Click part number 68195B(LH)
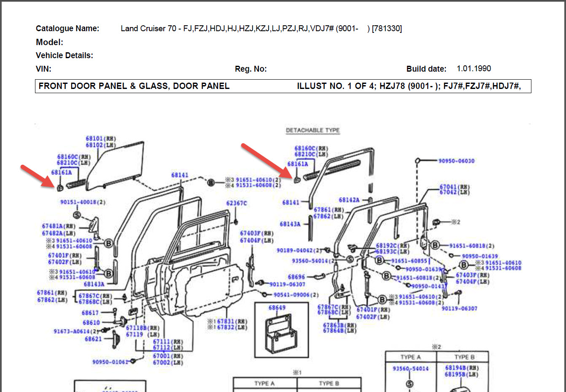 462,374
